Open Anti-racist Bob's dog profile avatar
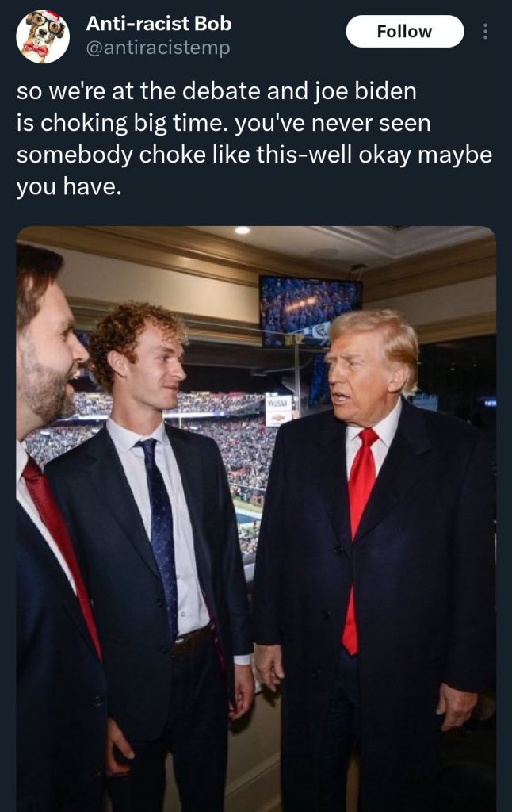Screen dimensions: 512x812 click(43, 36)
